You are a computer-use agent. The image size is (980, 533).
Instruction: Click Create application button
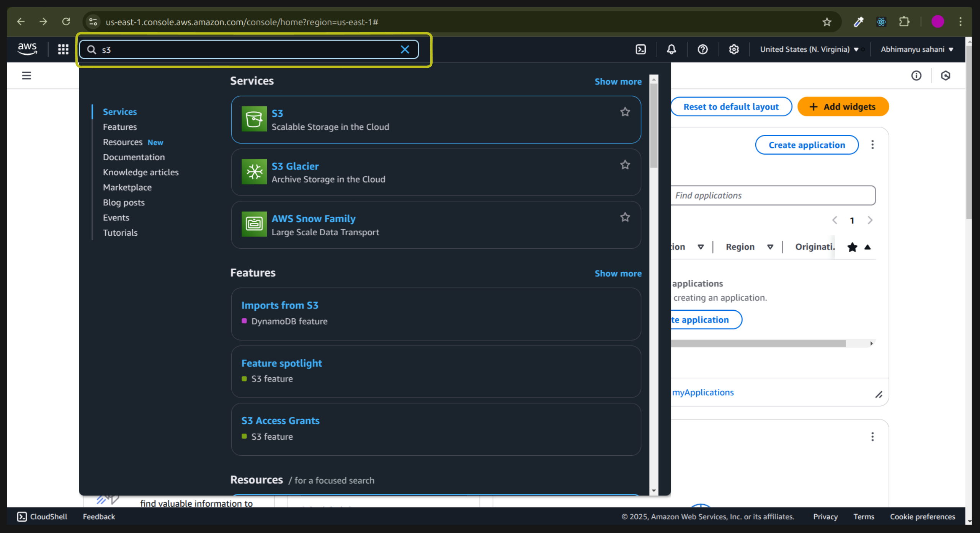click(807, 145)
